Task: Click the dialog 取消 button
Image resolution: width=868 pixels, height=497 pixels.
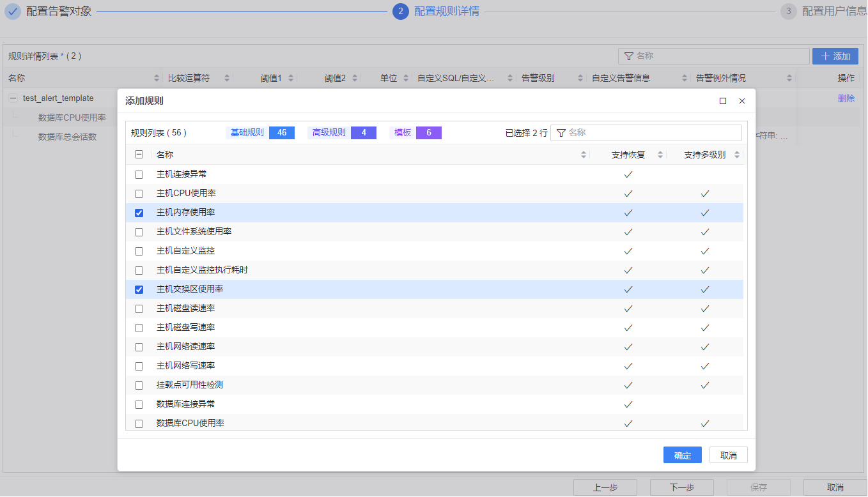Action: pyautogui.click(x=729, y=455)
